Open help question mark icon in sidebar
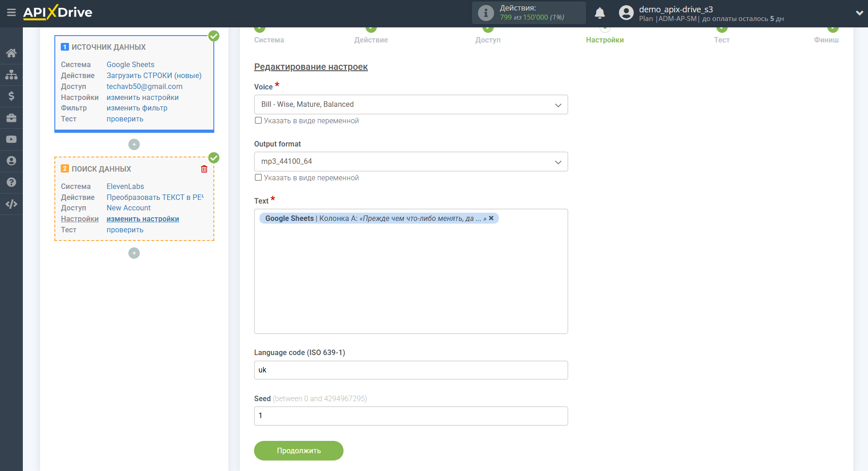Screen dimensions: 868x471 [x=11, y=182]
